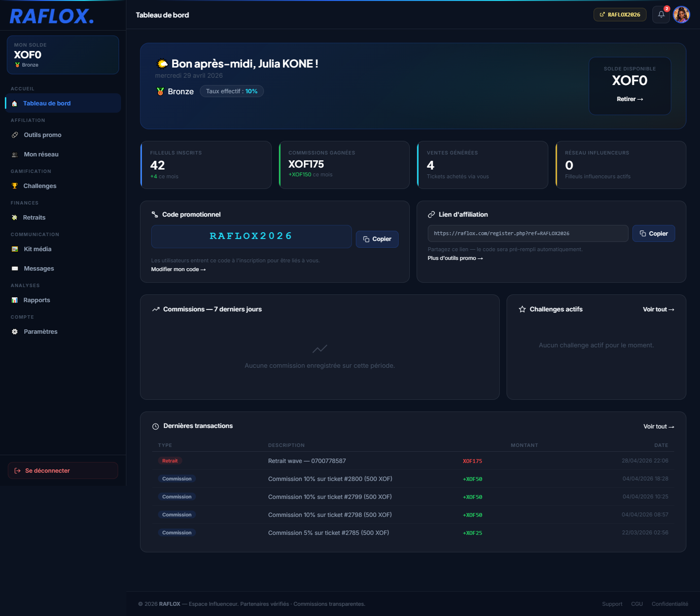Click the clock icon beside Dernières transactions
This screenshot has height=616, width=700.
(156, 427)
